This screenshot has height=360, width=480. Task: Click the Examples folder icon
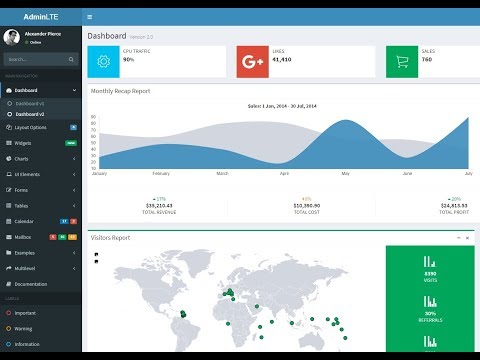(9, 253)
